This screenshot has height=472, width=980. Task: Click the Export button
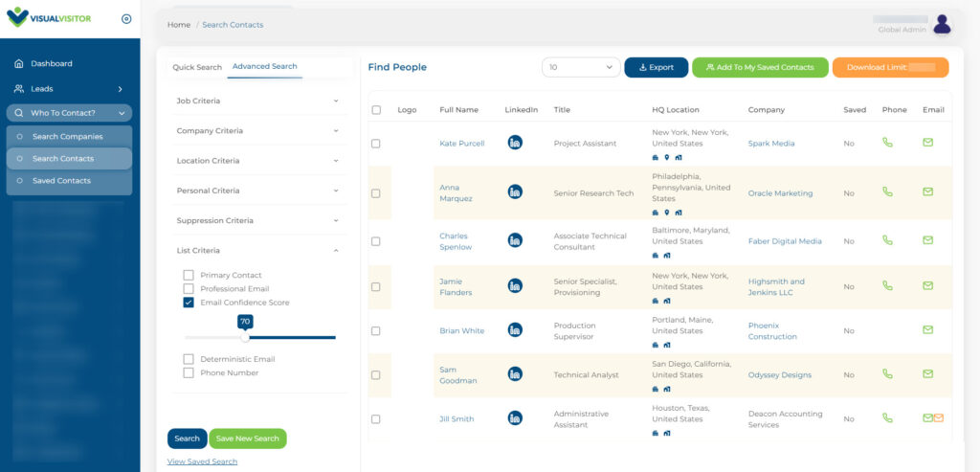pyautogui.click(x=657, y=68)
